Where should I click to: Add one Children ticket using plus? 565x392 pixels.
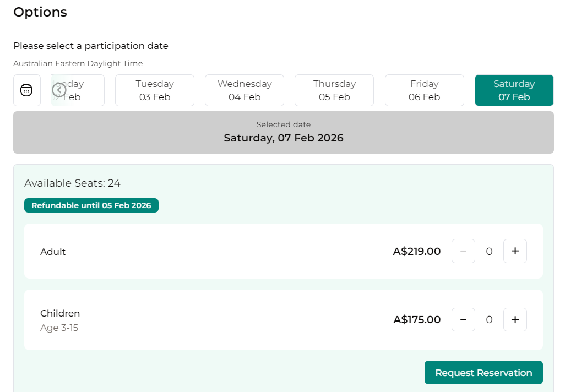click(515, 319)
